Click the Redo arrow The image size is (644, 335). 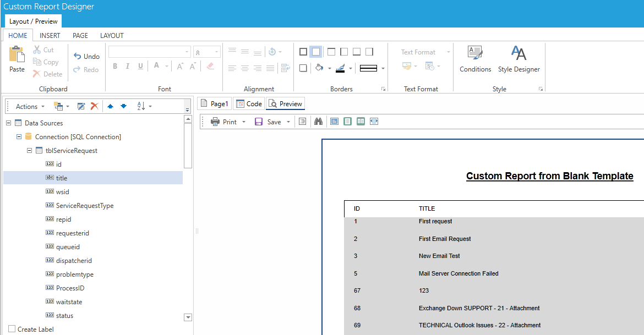tap(77, 69)
